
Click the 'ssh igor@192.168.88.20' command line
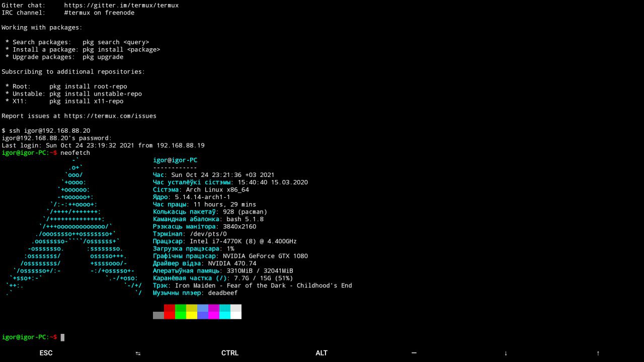(46, 131)
